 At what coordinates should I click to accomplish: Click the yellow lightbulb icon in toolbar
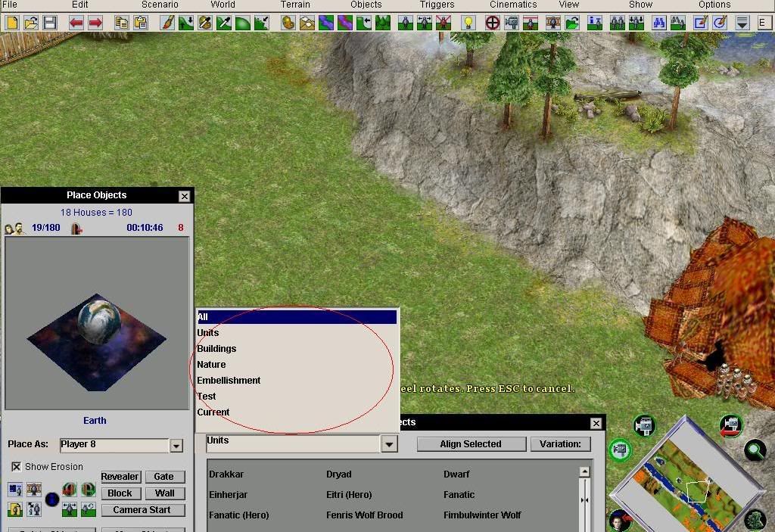pyautogui.click(x=468, y=23)
